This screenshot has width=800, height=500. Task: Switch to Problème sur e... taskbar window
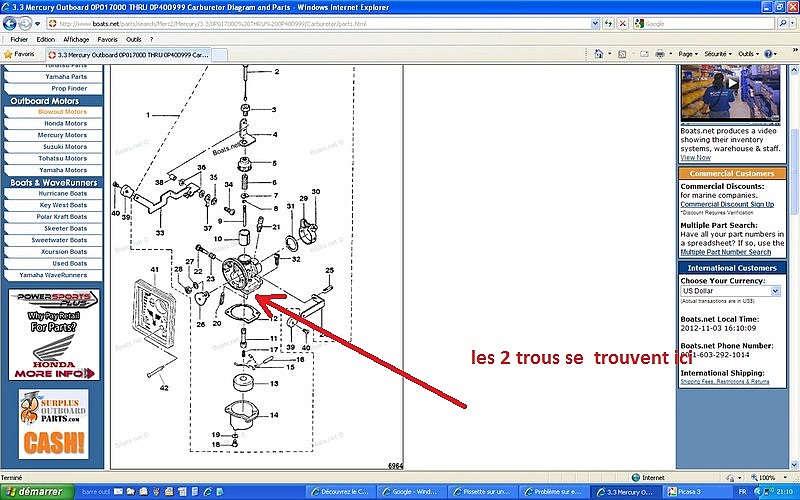[x=552, y=492]
